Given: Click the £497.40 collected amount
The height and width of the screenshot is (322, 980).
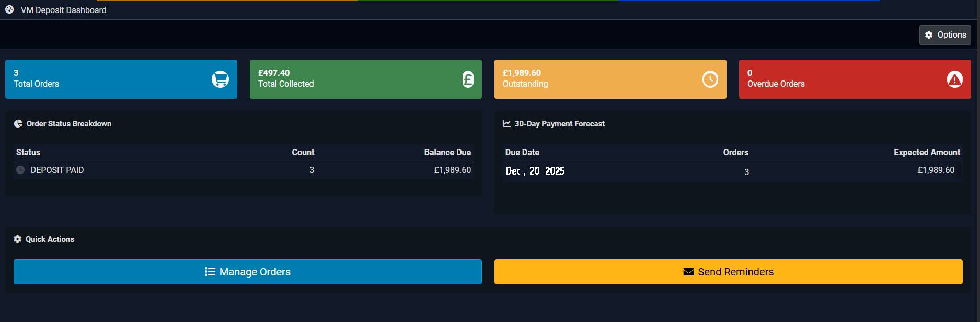Looking at the screenshot, I should [x=274, y=73].
